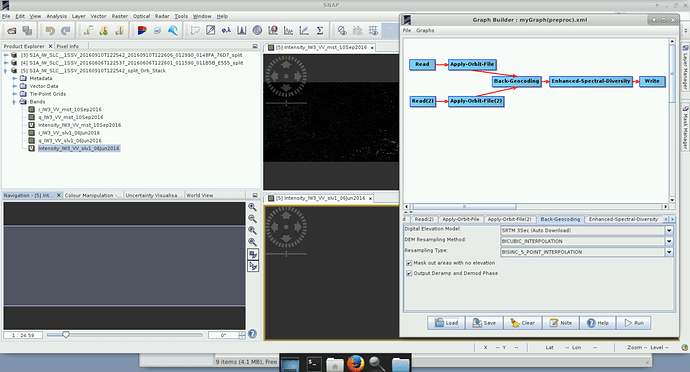Open the Graphs menu in Graph Builder
This screenshot has width=690, height=372.
tap(425, 30)
